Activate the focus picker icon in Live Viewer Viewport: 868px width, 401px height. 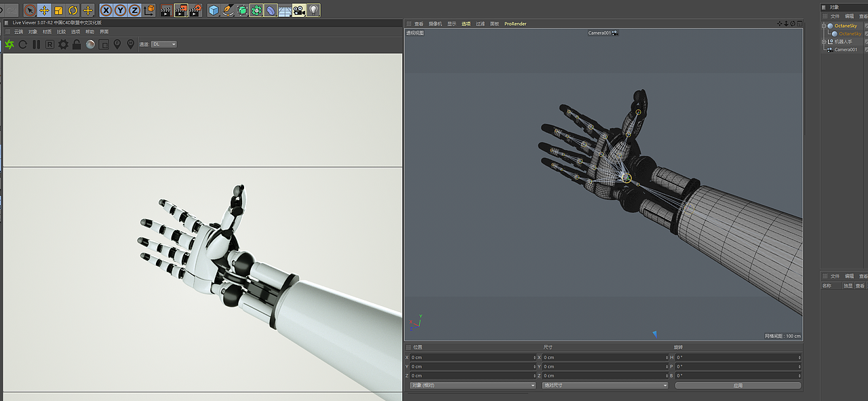point(117,44)
